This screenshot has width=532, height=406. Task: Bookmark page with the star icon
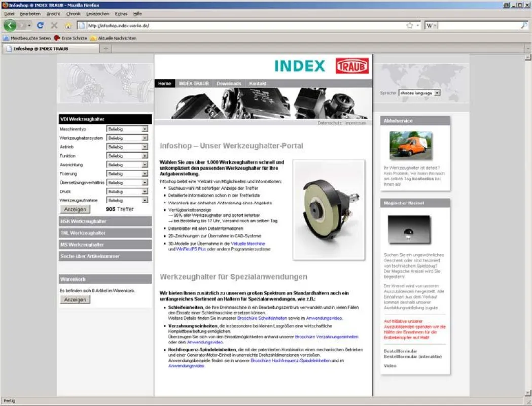coord(409,25)
